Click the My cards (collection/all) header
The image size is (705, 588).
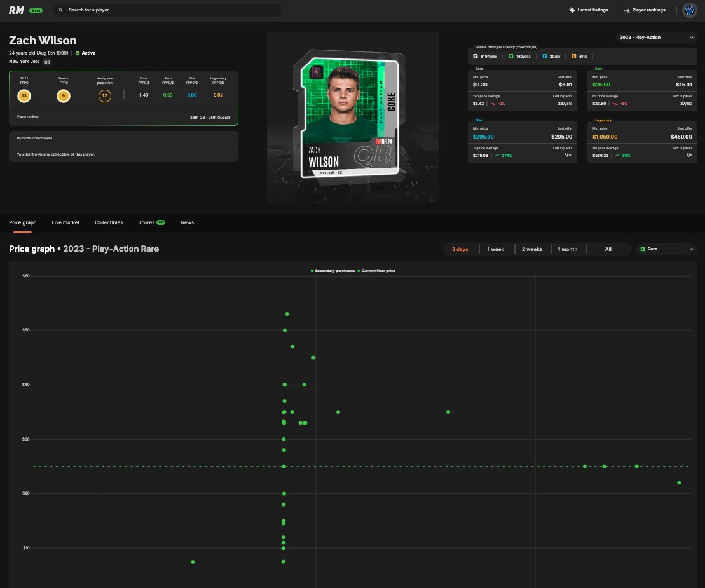tap(34, 138)
